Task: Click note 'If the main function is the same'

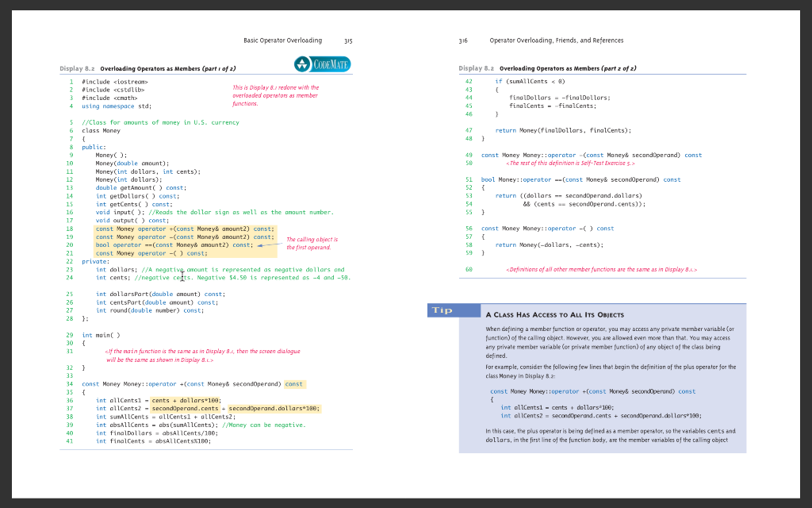Action: [x=202, y=356]
